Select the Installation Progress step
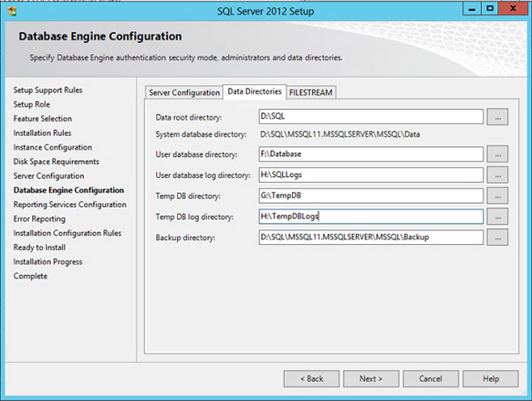Viewport: 532px width, 401px height. (x=47, y=262)
